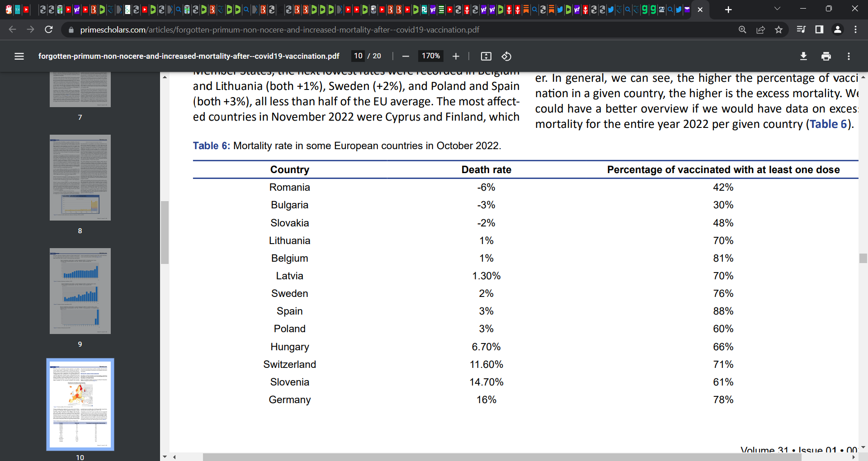
Task: Click the address bar URL
Action: [x=280, y=30]
